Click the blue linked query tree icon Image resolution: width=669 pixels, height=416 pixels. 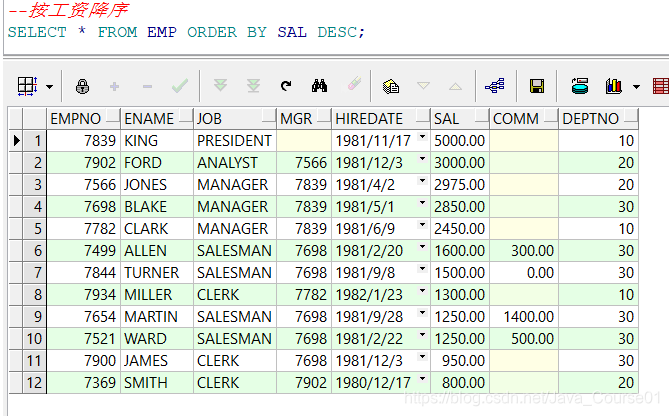point(495,86)
